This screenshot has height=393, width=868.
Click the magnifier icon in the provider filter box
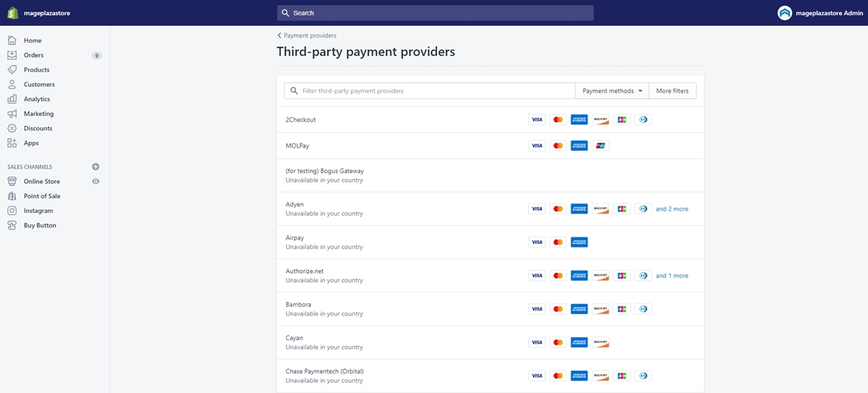tap(294, 91)
